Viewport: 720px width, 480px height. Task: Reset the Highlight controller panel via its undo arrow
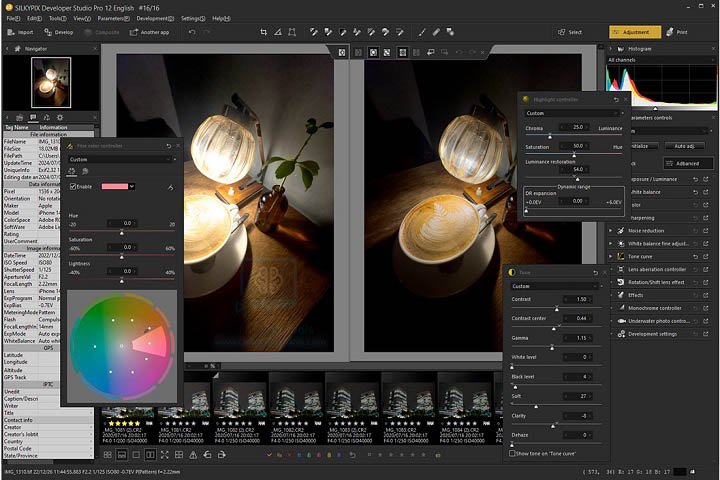pyautogui.click(x=616, y=100)
